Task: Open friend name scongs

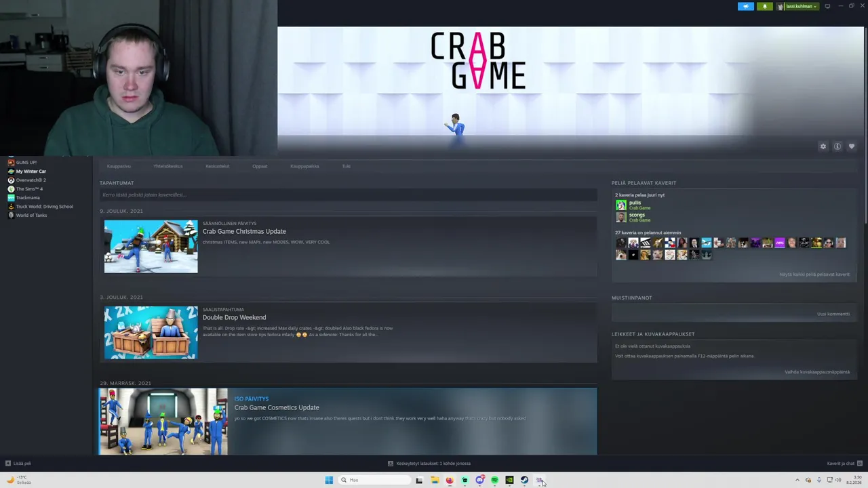Action: point(637,215)
